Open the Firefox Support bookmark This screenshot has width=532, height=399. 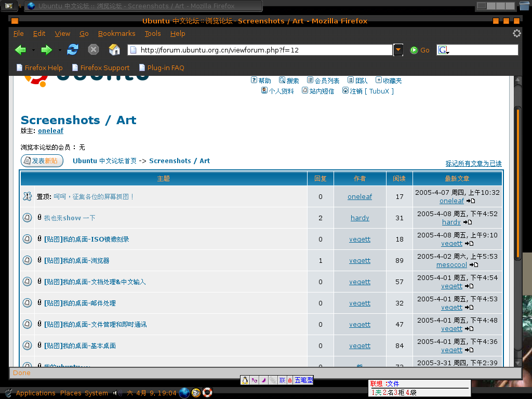[101, 68]
